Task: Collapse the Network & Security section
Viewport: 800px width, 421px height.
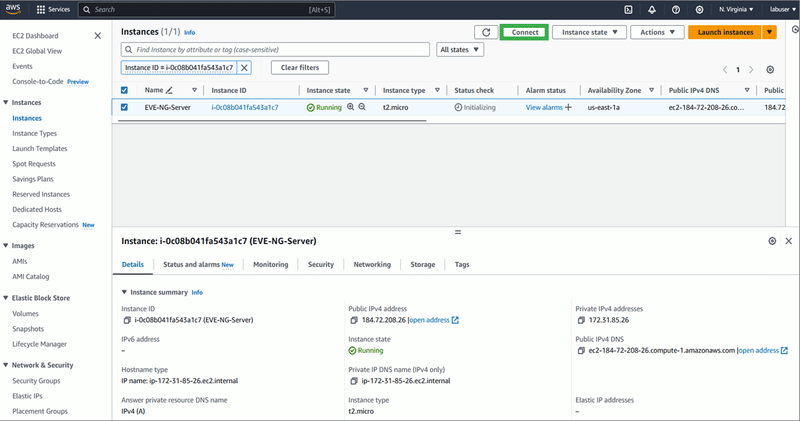Action: tap(6, 365)
